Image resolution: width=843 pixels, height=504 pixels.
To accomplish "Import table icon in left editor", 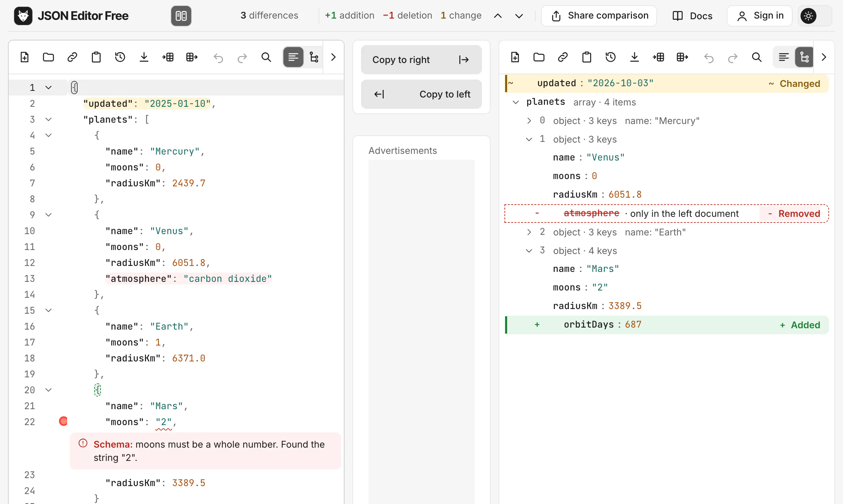I will [168, 57].
